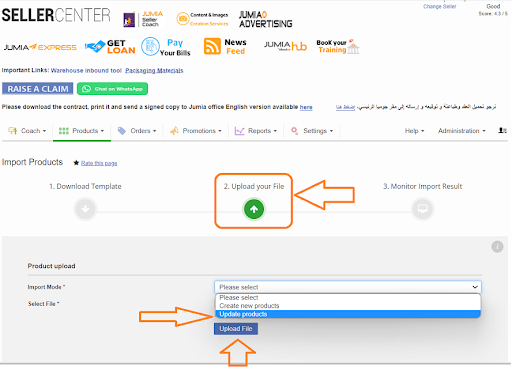Open Jumia Advertising banner
Viewport: 512px width, 370px height.
coord(266,19)
